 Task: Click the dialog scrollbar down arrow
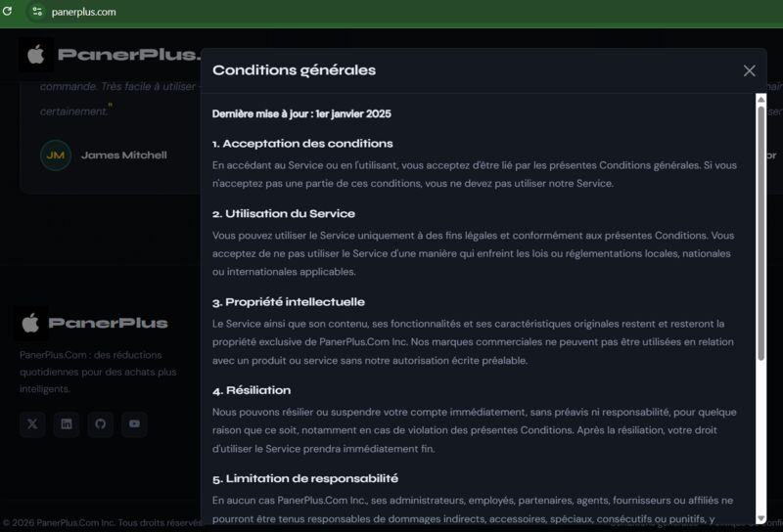[761, 518]
